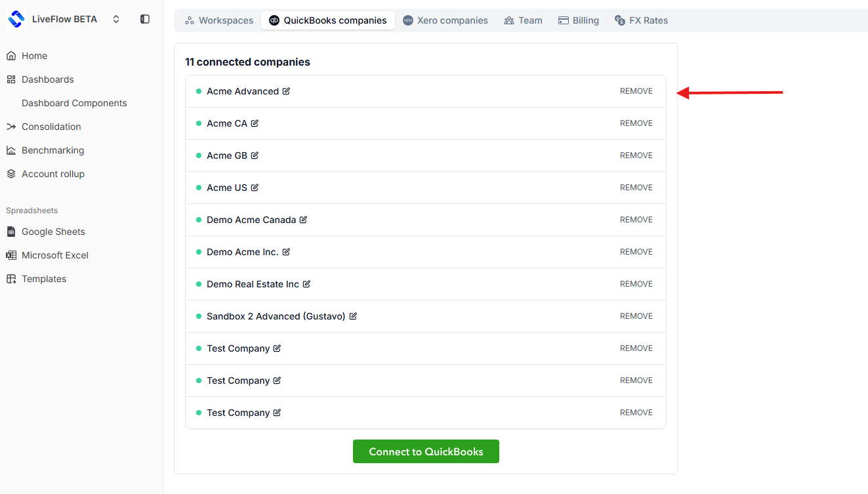Open the LiveFlow BETA workspace switcher
The height and width of the screenshot is (494, 868).
(x=64, y=19)
